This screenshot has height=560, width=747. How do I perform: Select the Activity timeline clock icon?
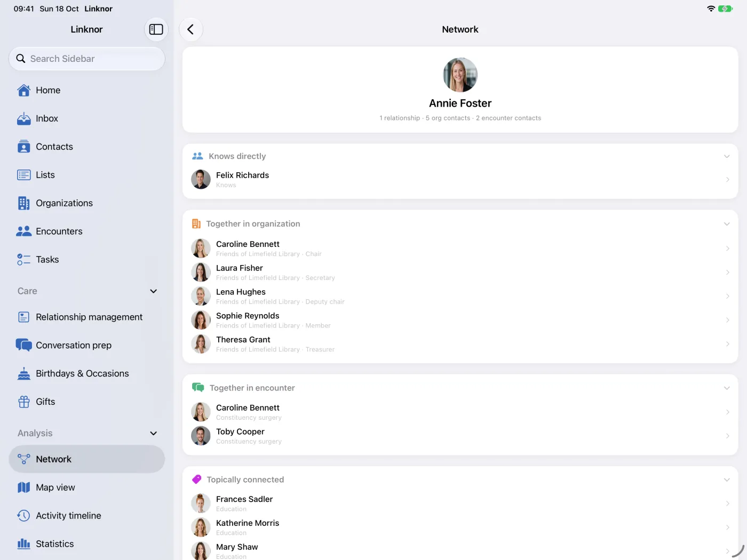(24, 516)
